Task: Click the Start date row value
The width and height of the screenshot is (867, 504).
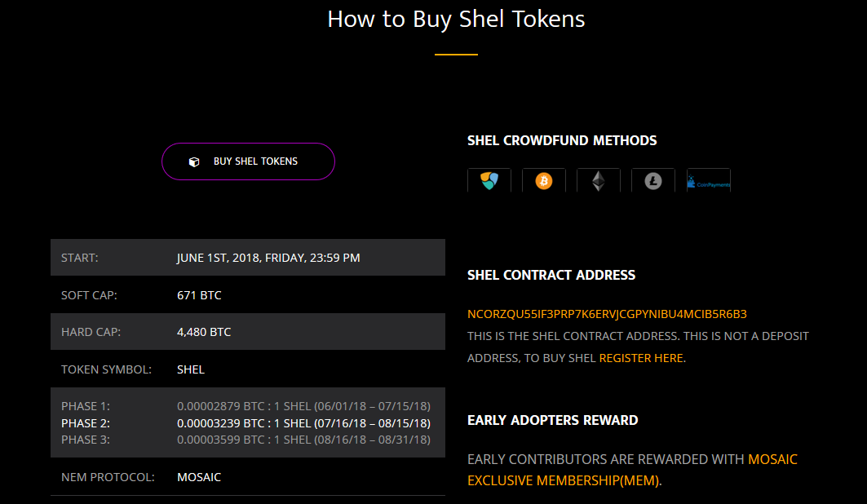Action: pos(268,258)
